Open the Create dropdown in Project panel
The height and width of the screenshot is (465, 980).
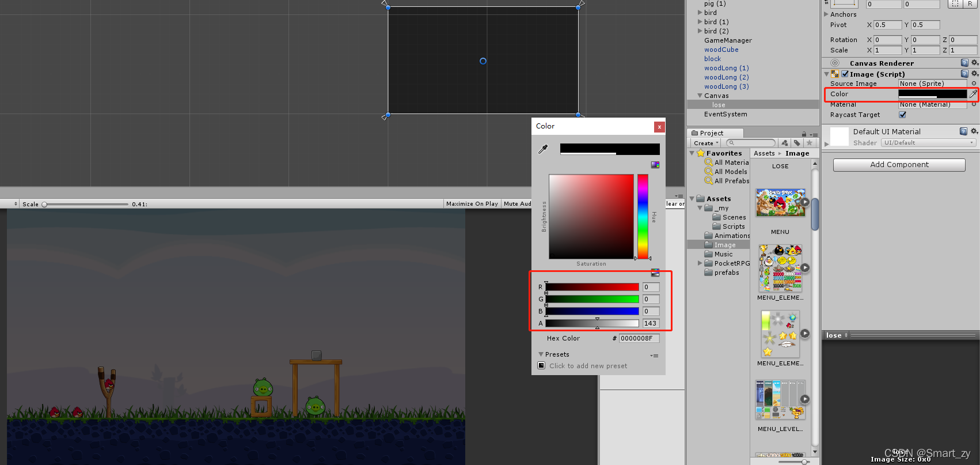click(705, 143)
